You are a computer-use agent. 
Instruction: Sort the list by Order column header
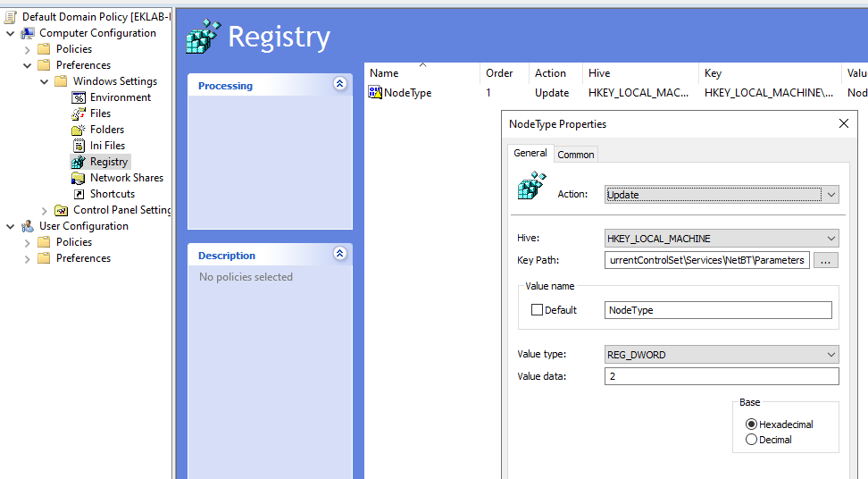point(499,73)
